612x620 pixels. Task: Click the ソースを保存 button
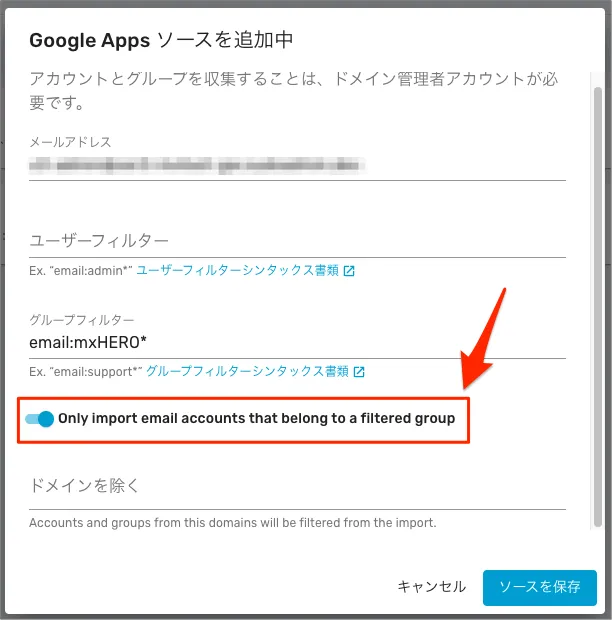[540, 588]
